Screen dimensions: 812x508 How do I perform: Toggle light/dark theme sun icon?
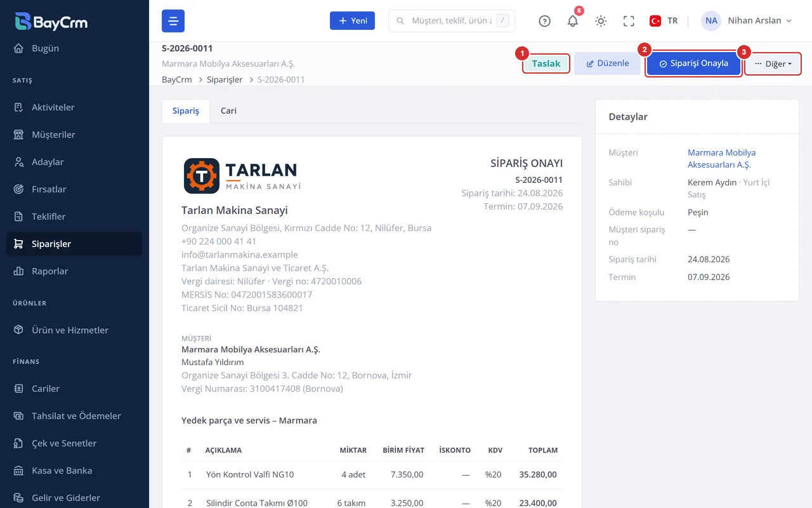point(601,21)
